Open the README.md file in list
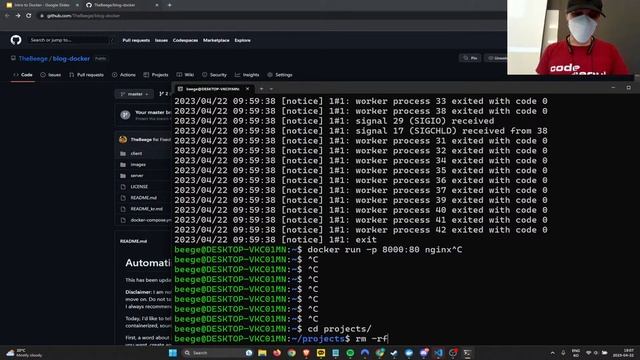The height and width of the screenshot is (360, 640). pyautogui.click(x=144, y=198)
